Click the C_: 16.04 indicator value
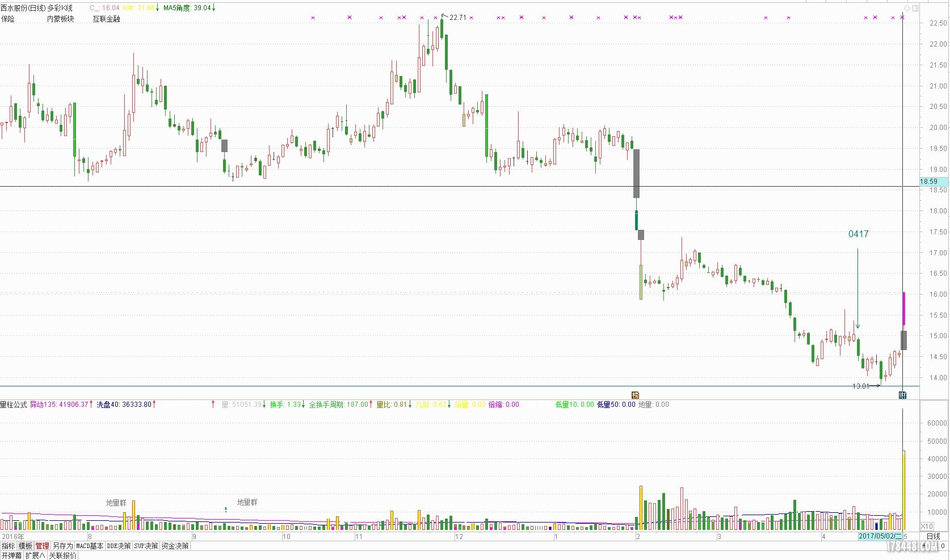 tap(105, 8)
